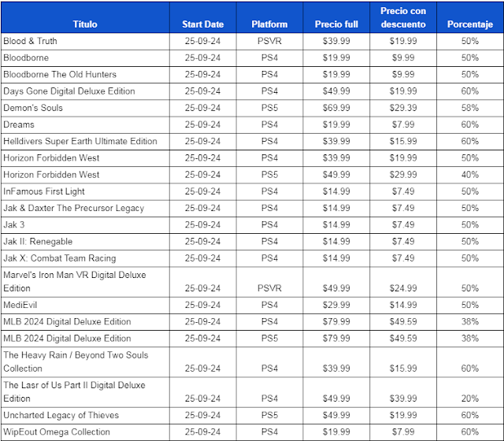The image size is (504, 441).
Task: Click the $69.99 full price cell
Action: 336,108
